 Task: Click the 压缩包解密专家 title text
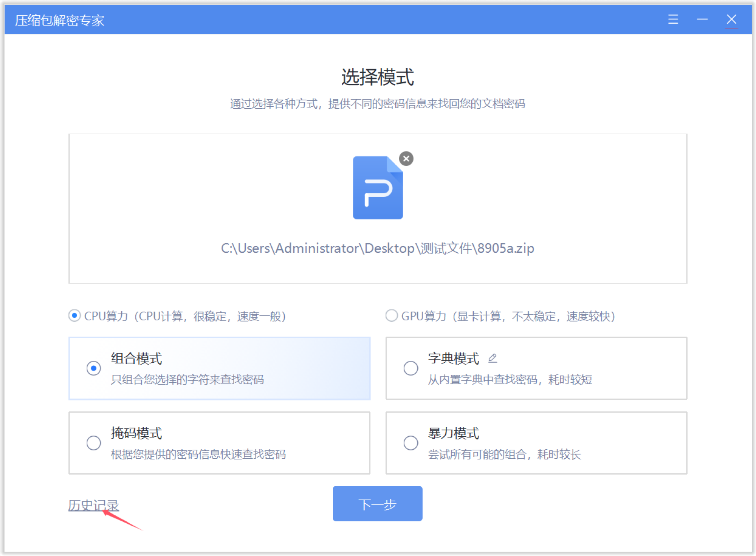pos(59,20)
